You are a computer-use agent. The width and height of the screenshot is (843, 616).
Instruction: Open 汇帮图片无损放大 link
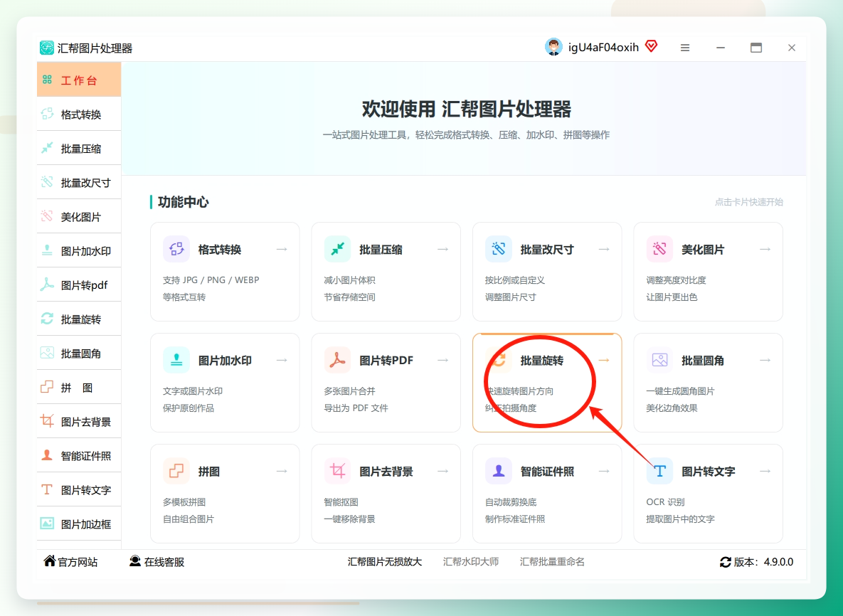pyautogui.click(x=385, y=562)
